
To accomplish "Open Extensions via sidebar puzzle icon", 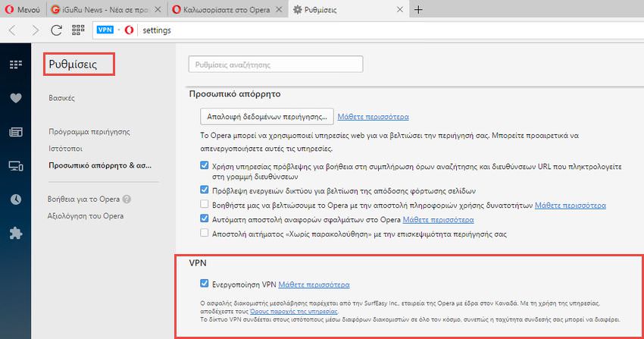I will pyautogui.click(x=15, y=234).
